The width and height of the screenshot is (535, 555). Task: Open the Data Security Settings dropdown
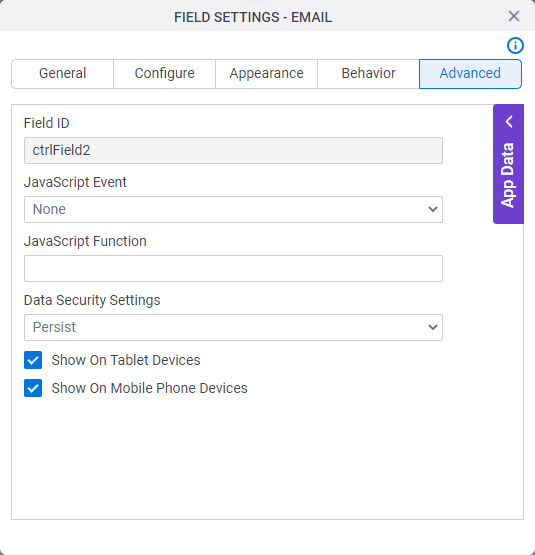(x=233, y=327)
